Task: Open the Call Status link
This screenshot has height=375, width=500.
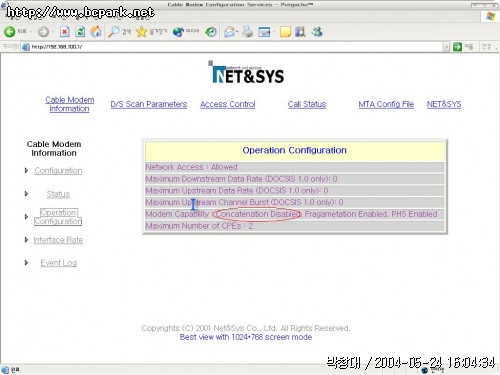Action: pyautogui.click(x=307, y=104)
